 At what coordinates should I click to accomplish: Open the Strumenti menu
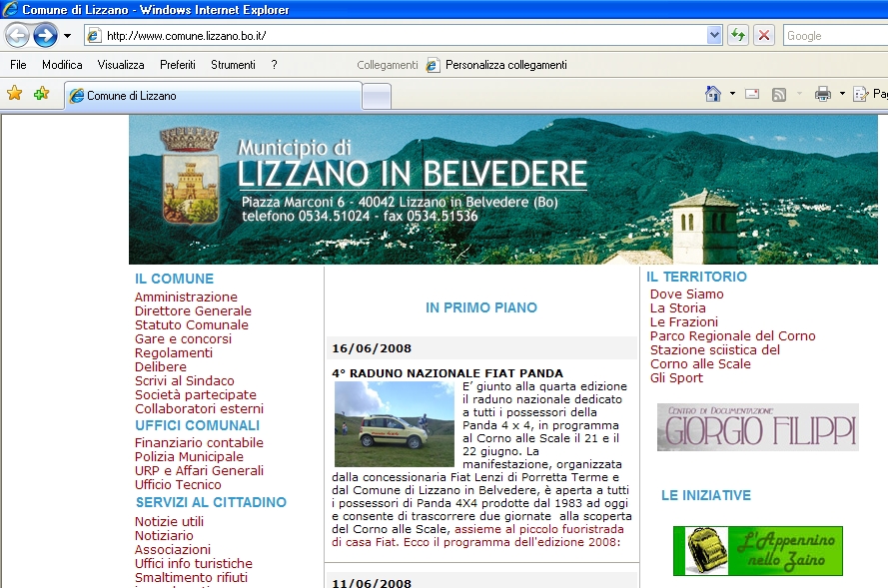coord(233,65)
